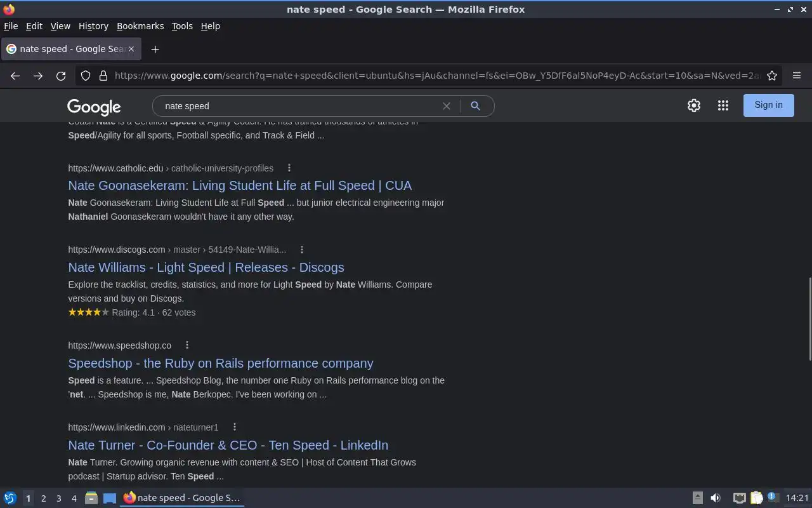The height and width of the screenshot is (508, 812).
Task: Sign in to Google account
Action: [x=768, y=105]
